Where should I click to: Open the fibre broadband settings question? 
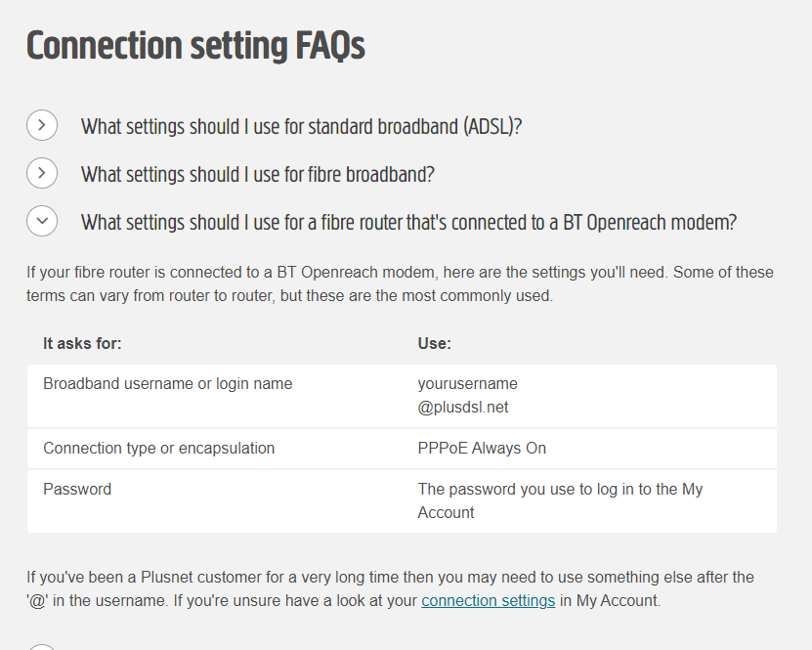pos(257,174)
